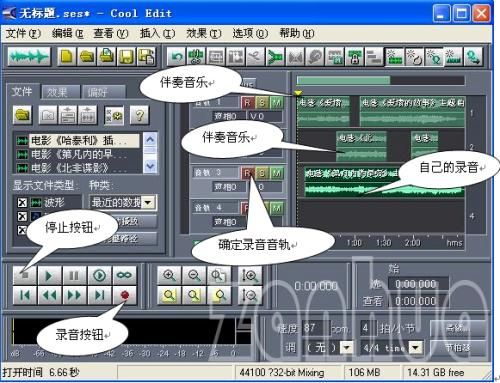The height and width of the screenshot is (383, 500).
Task: Open the 插入(I) menu
Action: click(157, 33)
